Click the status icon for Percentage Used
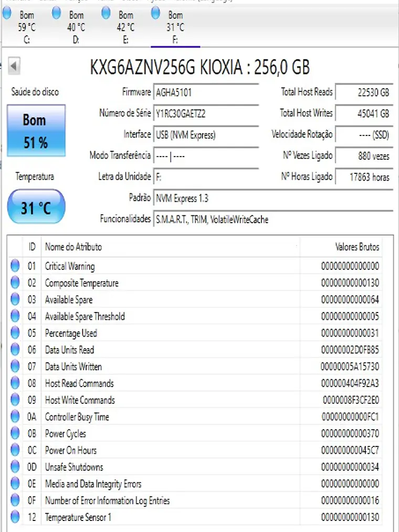This screenshot has height=532, width=399. 15,332
